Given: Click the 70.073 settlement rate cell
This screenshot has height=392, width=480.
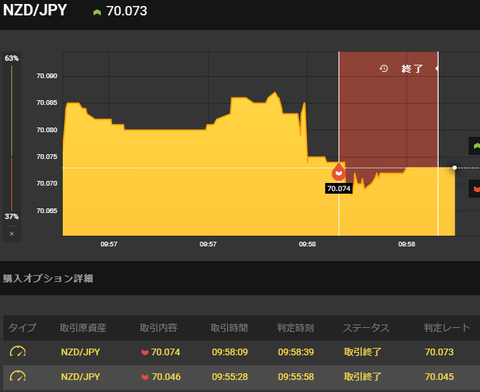Looking at the screenshot, I should pos(439,352).
